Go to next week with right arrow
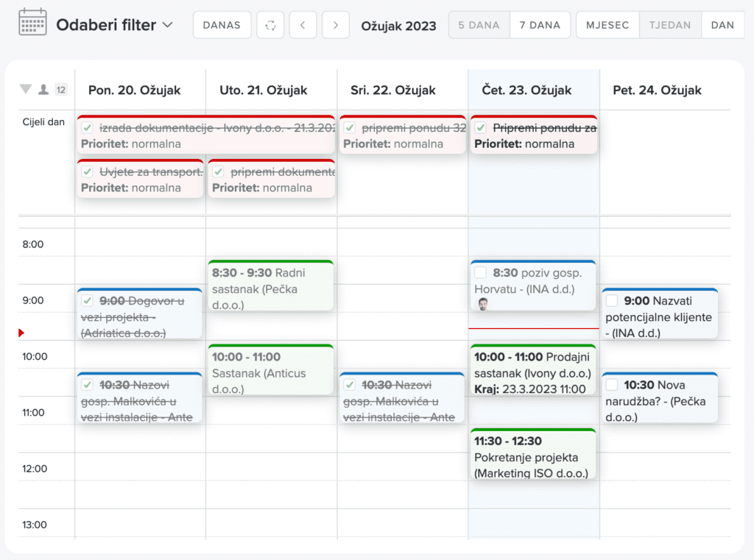The width and height of the screenshot is (754, 560). pos(336,25)
